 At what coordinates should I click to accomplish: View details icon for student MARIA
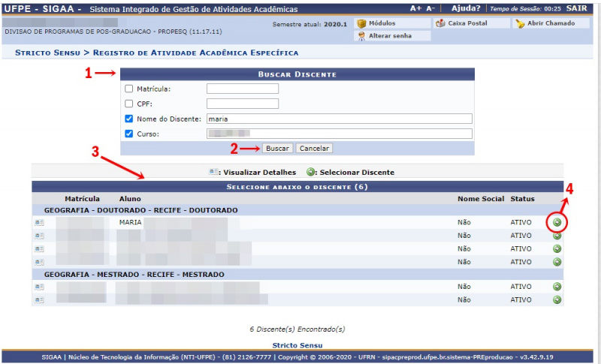[x=39, y=222]
